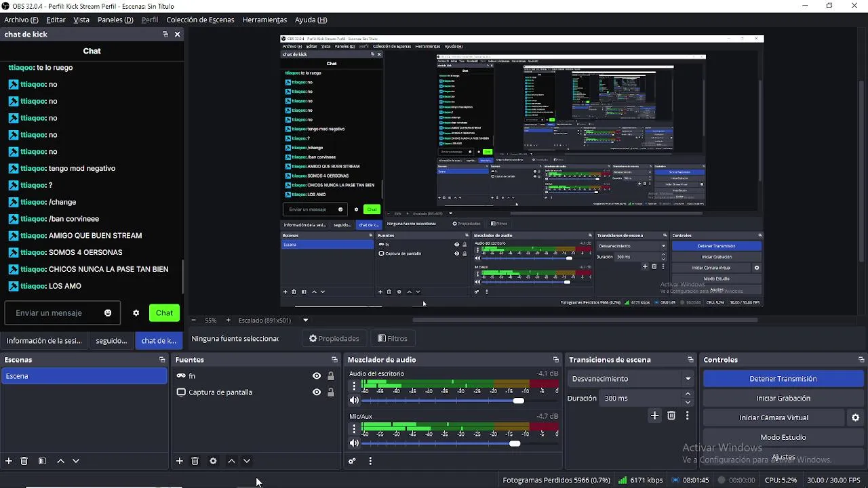The height and width of the screenshot is (488, 868).
Task: Open Ayuda menu
Action: click(x=311, y=20)
